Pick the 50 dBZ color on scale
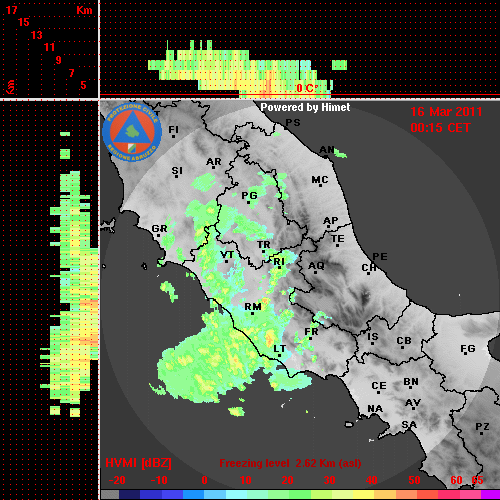 tap(414, 494)
